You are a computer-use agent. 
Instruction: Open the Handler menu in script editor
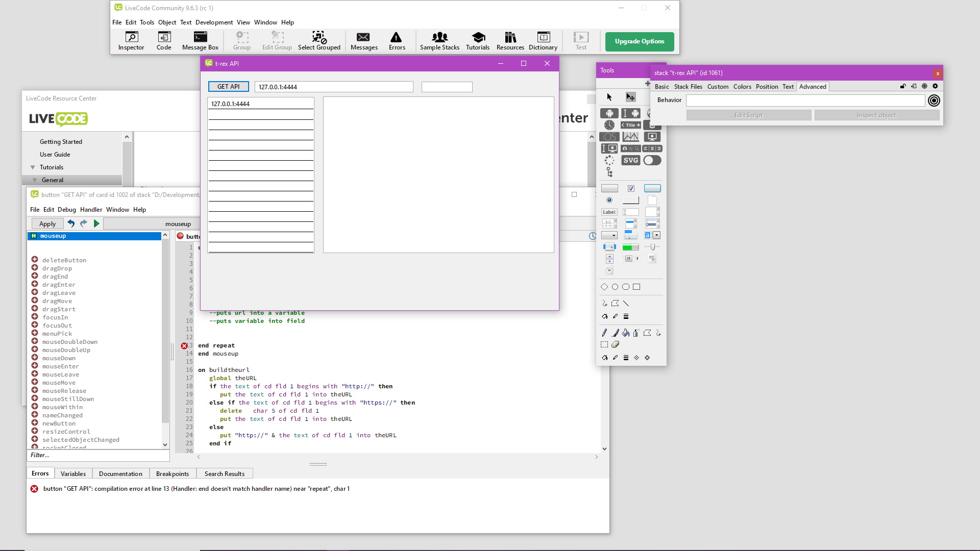(91, 210)
